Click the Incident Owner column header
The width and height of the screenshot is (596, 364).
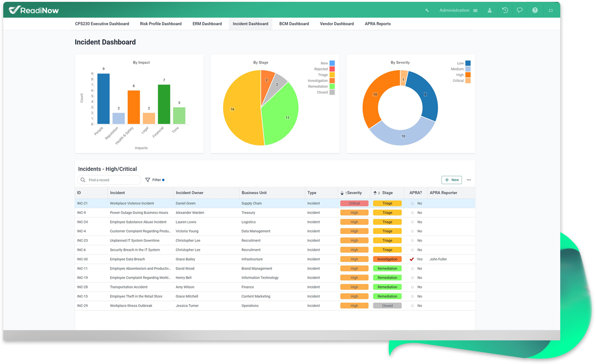pos(206,193)
